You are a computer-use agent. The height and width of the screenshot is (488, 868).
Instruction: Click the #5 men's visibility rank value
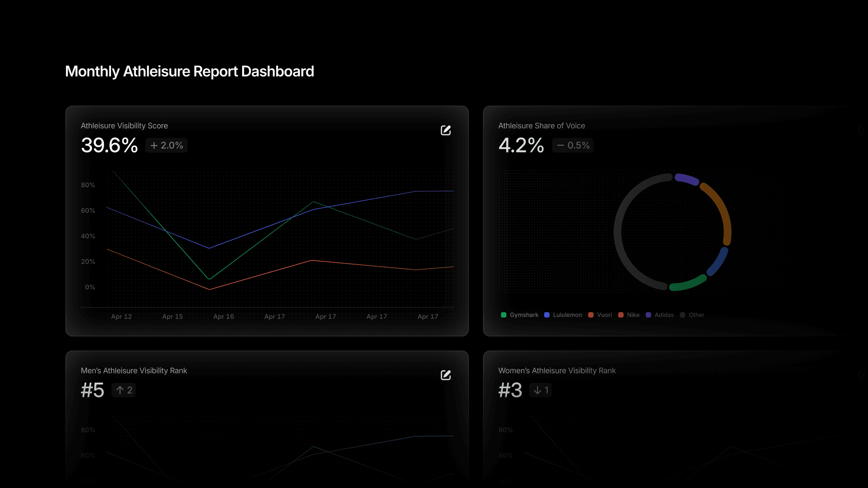point(92,390)
